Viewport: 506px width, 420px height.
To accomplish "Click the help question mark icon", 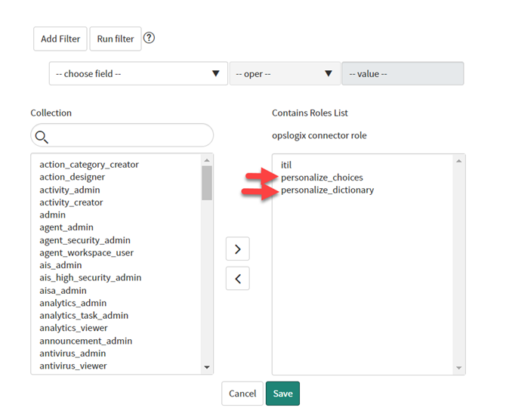I will 149,38.
